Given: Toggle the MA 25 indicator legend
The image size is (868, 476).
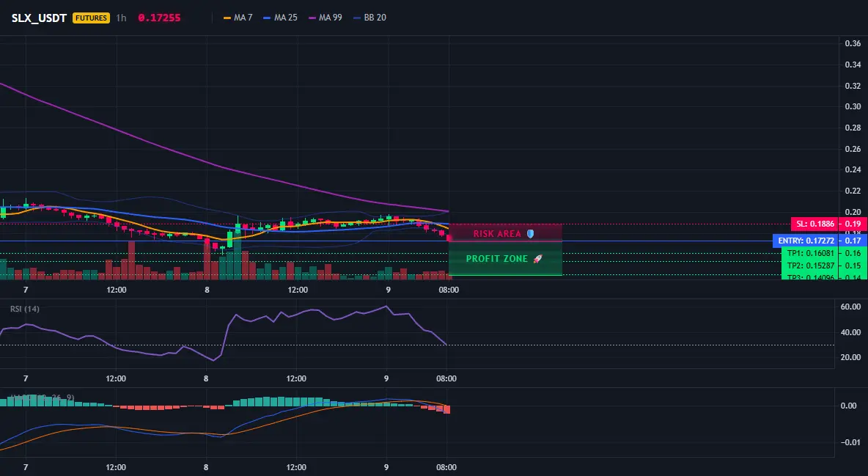Looking at the screenshot, I should click(281, 18).
